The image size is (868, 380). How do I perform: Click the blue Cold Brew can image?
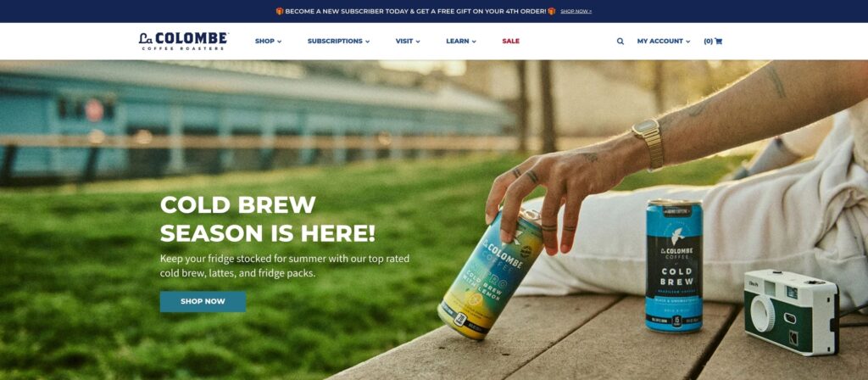674,265
